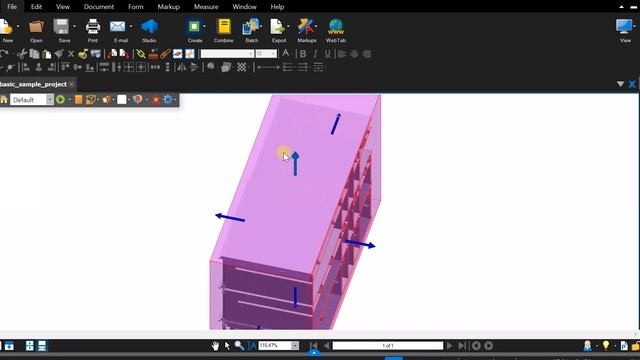Close the basic_sample_project tab
Viewport: 640px width, 360px height.
coord(71,84)
